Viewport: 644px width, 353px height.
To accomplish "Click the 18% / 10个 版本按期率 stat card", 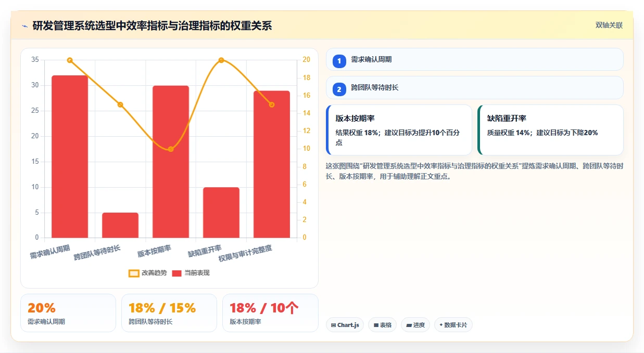I will point(270,313).
